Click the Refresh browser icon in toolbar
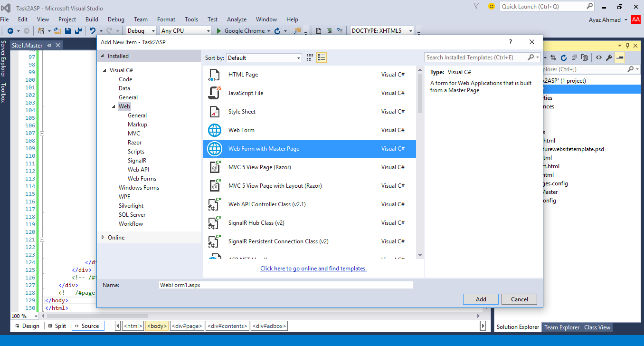The height and width of the screenshot is (346, 644). pyautogui.click(x=277, y=31)
